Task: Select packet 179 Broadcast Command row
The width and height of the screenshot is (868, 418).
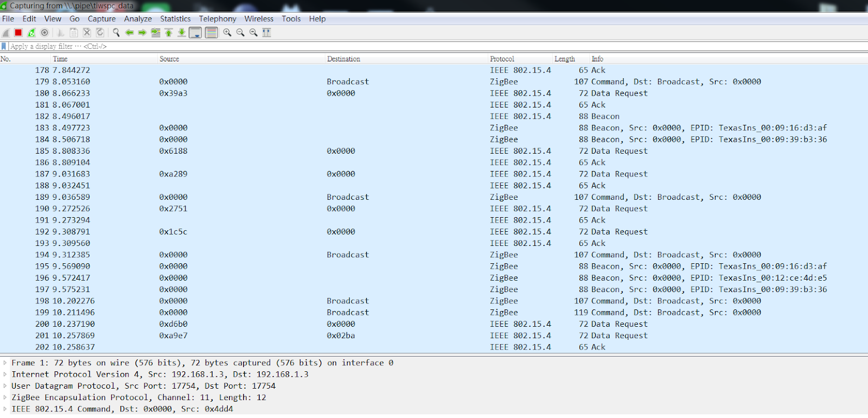Action: click(x=434, y=81)
